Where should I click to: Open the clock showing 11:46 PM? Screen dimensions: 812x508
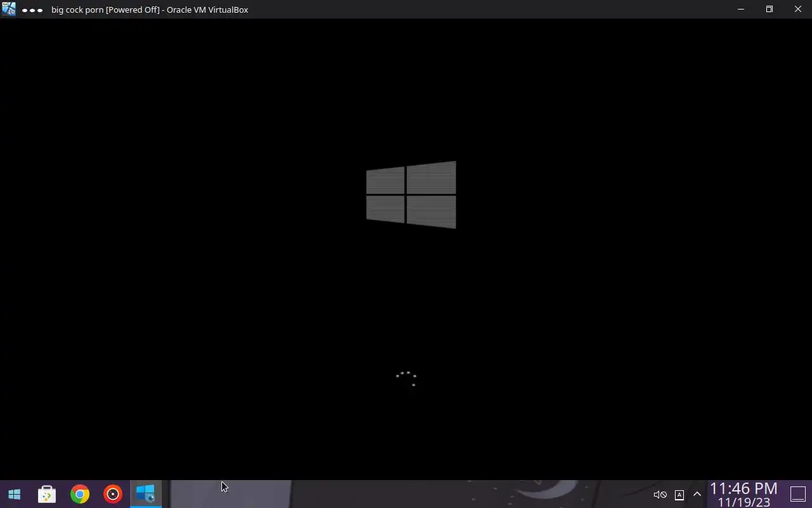point(743,495)
